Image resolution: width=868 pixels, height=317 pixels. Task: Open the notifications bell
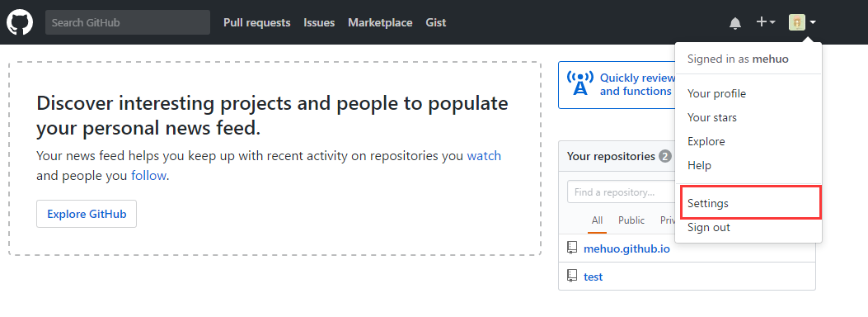[735, 23]
